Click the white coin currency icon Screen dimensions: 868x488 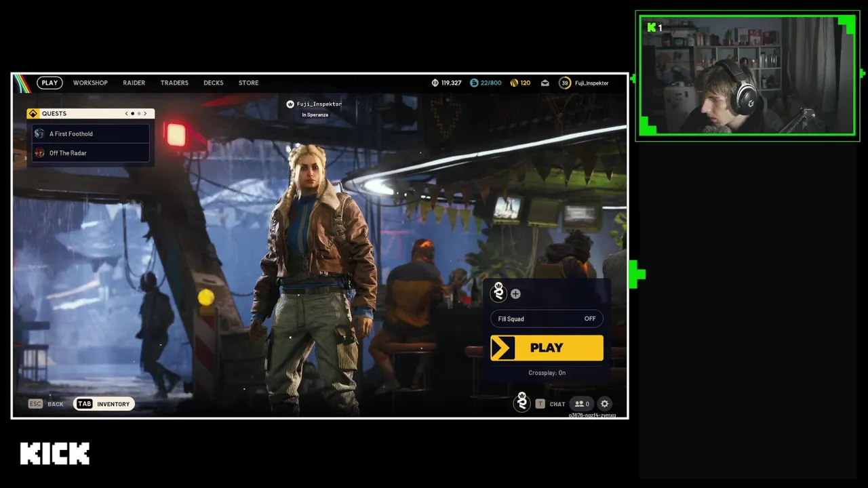point(435,83)
